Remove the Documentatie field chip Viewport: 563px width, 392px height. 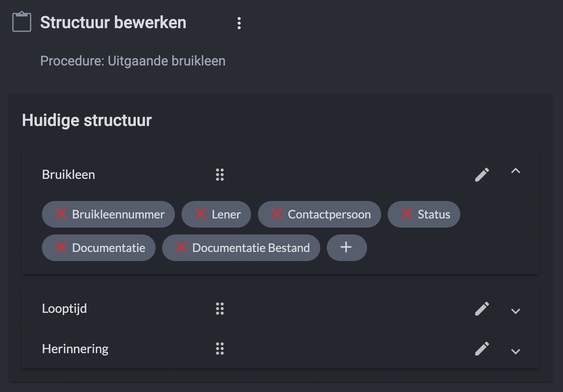click(61, 247)
